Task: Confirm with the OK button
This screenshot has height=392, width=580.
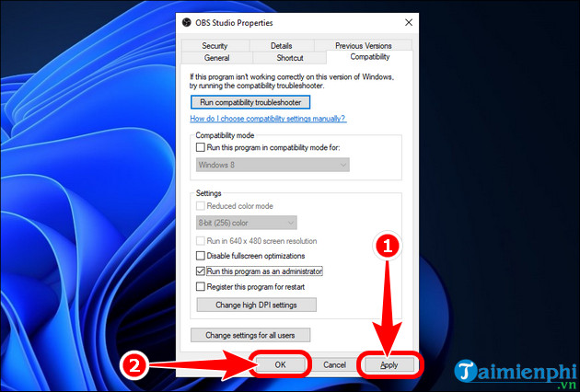Action: [x=280, y=364]
